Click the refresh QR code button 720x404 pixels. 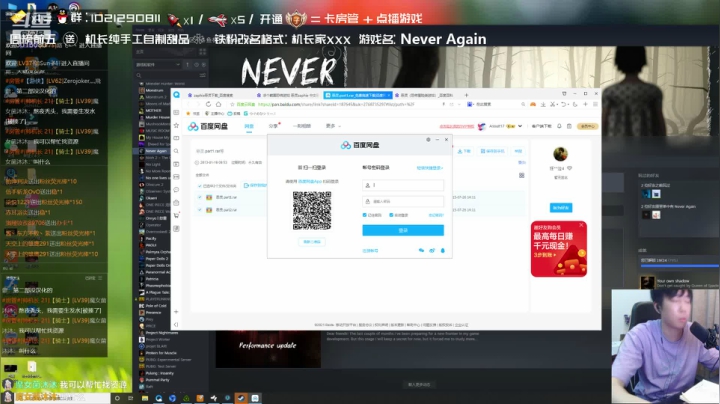[x=312, y=241]
